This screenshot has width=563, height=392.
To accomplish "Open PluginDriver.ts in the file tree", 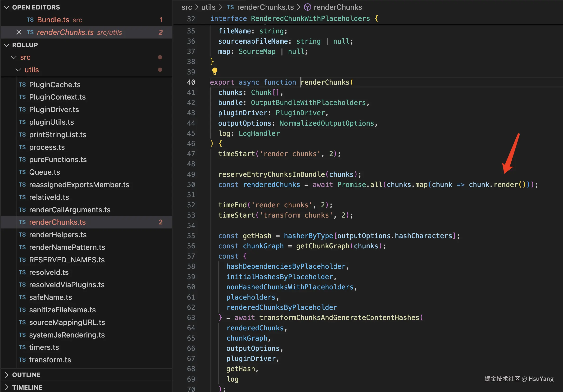I will [54, 109].
